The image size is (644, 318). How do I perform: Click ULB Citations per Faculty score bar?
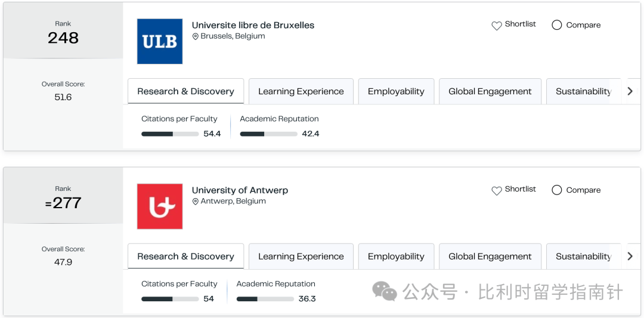tap(170, 134)
